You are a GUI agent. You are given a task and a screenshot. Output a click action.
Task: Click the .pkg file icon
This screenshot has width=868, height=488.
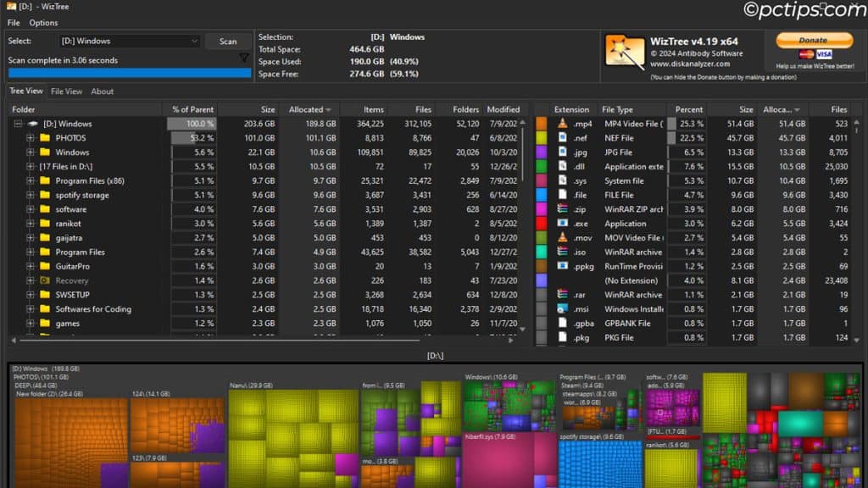point(563,337)
